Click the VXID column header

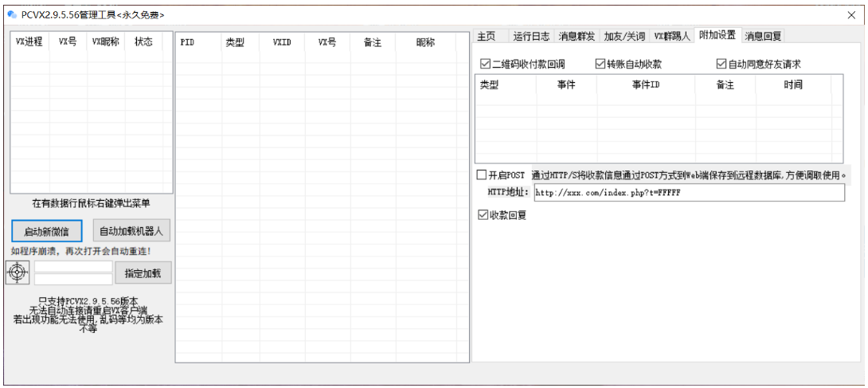tap(281, 42)
